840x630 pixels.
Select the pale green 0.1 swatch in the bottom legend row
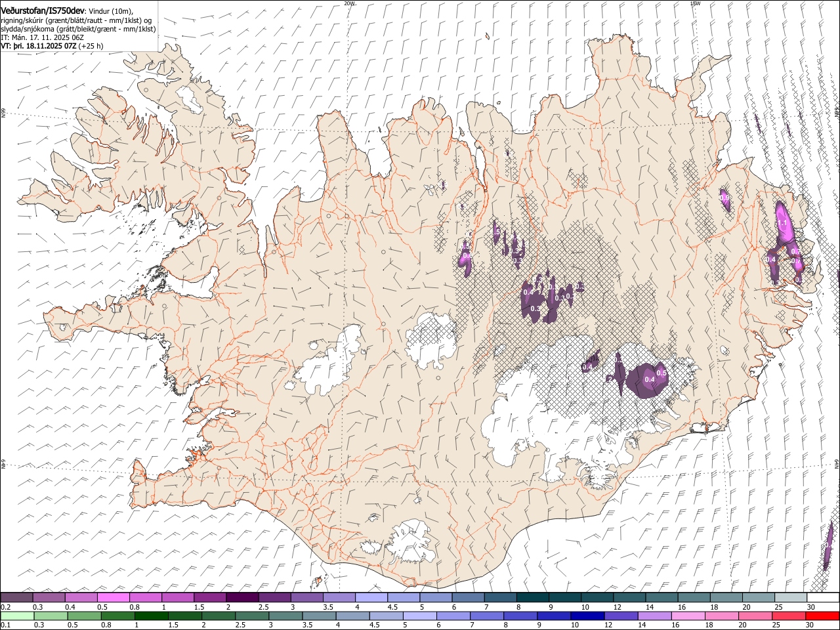pos(17,616)
